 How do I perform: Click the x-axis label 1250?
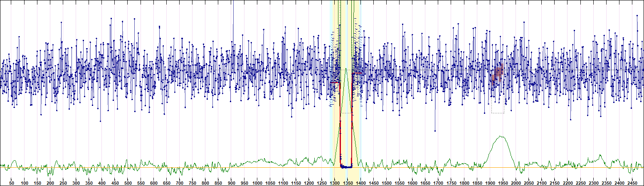pos(322,183)
